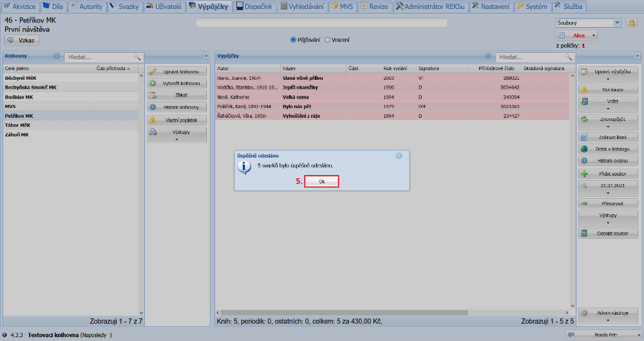The image size is (644, 341).
Task: Expand the Znovupůjčit dropdown button
Action: [609, 122]
